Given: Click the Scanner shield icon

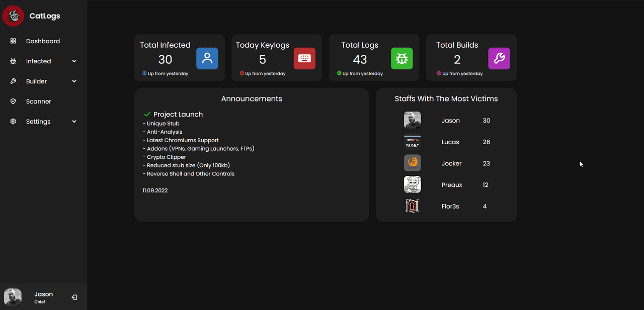Looking at the screenshot, I should click(13, 101).
